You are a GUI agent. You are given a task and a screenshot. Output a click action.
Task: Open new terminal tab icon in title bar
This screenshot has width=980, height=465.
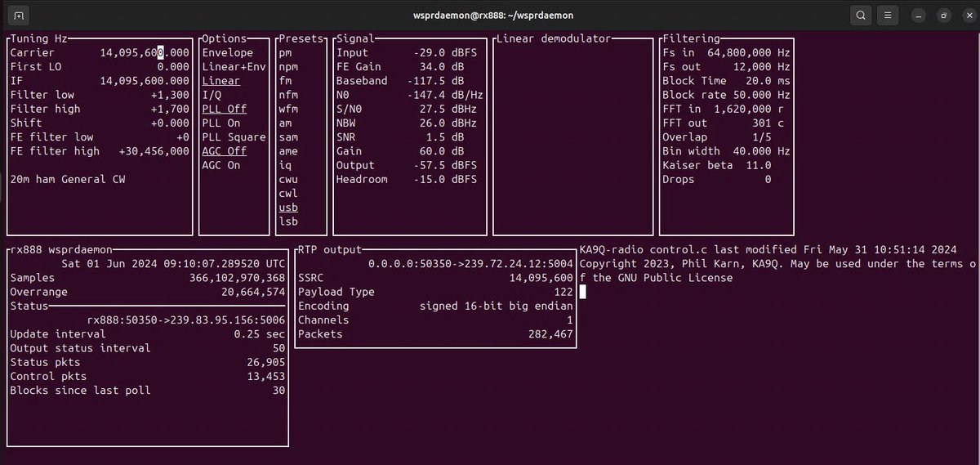pyautogui.click(x=20, y=16)
